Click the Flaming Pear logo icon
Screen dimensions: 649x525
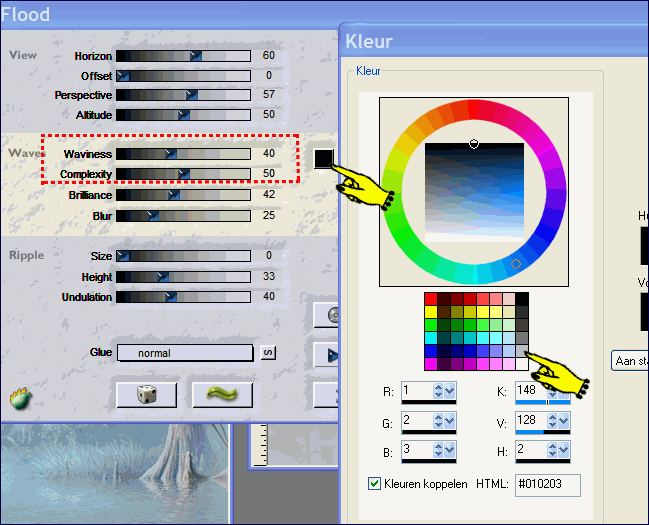(x=21, y=399)
